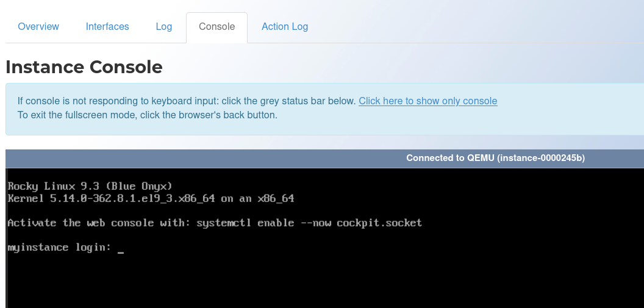
Task: Go to the Action Log tab
Action: [285, 27]
